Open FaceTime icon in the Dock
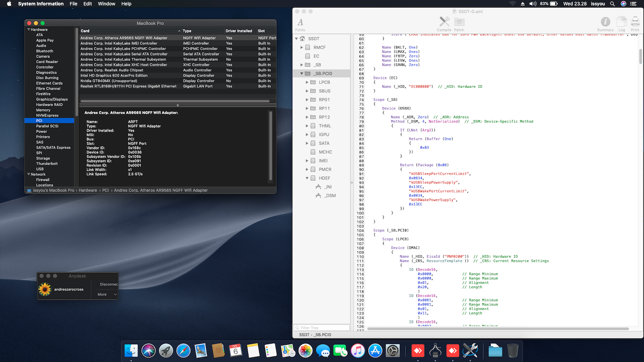Screen dimensions: 644x362 coord(340,350)
